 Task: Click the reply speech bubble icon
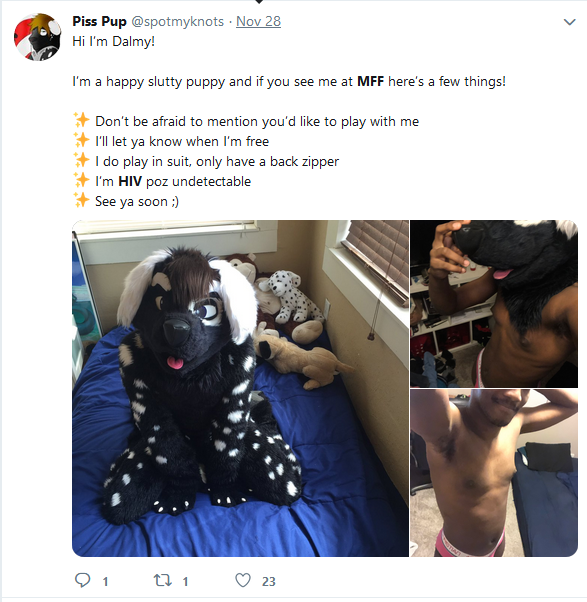[x=82, y=580]
